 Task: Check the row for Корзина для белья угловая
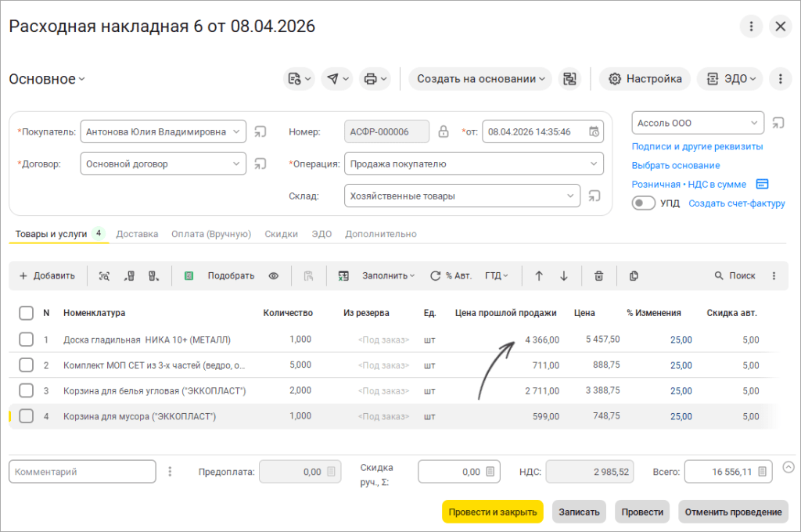(26, 390)
